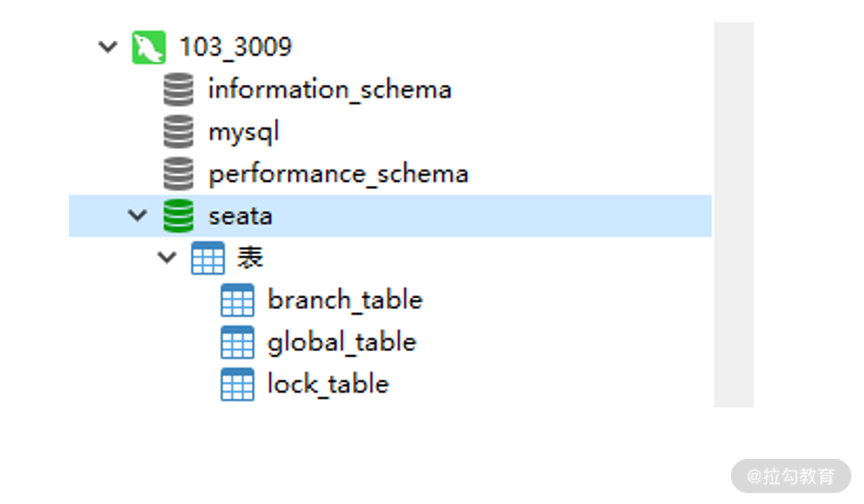The height and width of the screenshot is (504, 864).
Task: Click the performance_schema database cylinder icon
Action: 178,173
